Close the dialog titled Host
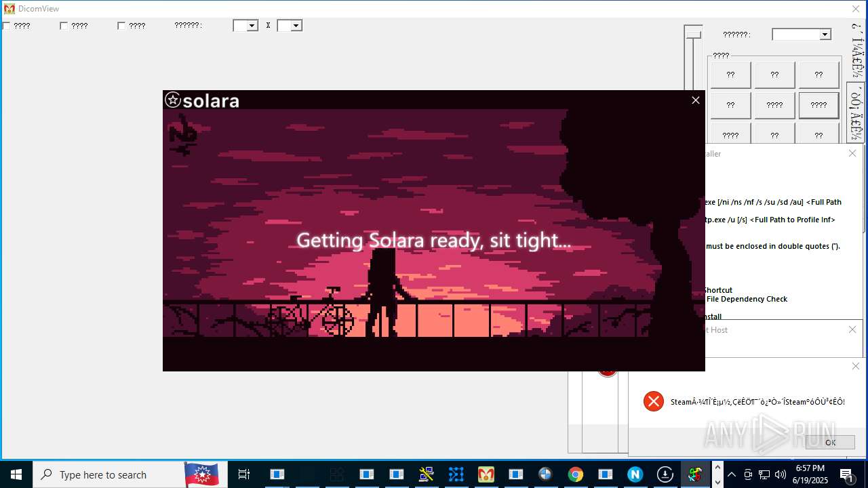Screen dimensions: 868x488 [x=852, y=329]
